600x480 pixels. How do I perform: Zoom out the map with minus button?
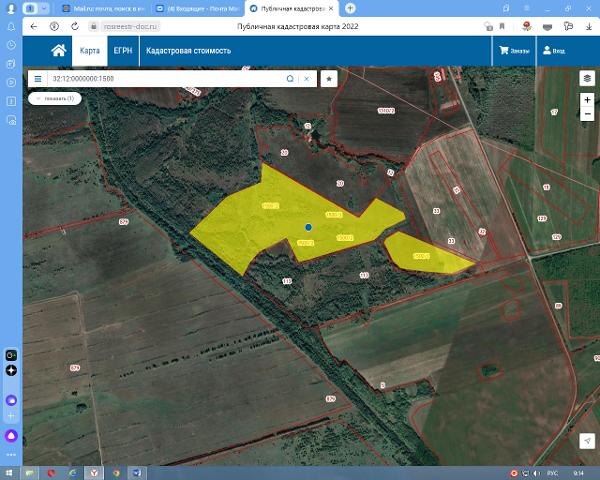tap(587, 114)
